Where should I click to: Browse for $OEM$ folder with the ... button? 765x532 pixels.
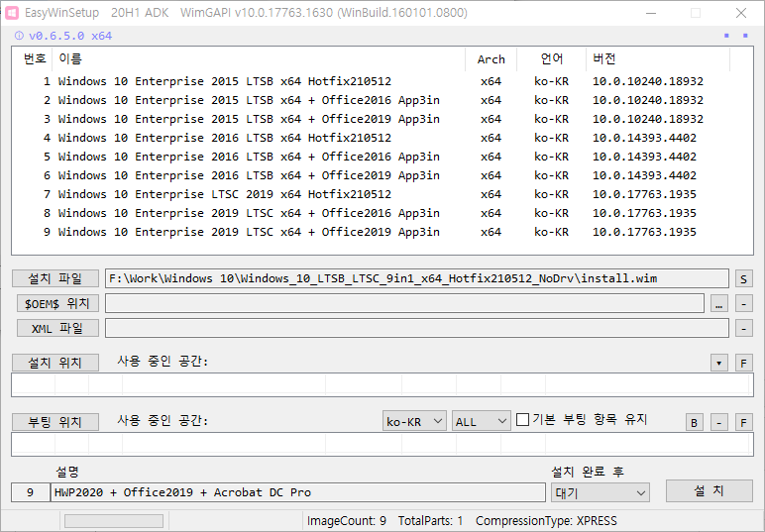pos(718,304)
